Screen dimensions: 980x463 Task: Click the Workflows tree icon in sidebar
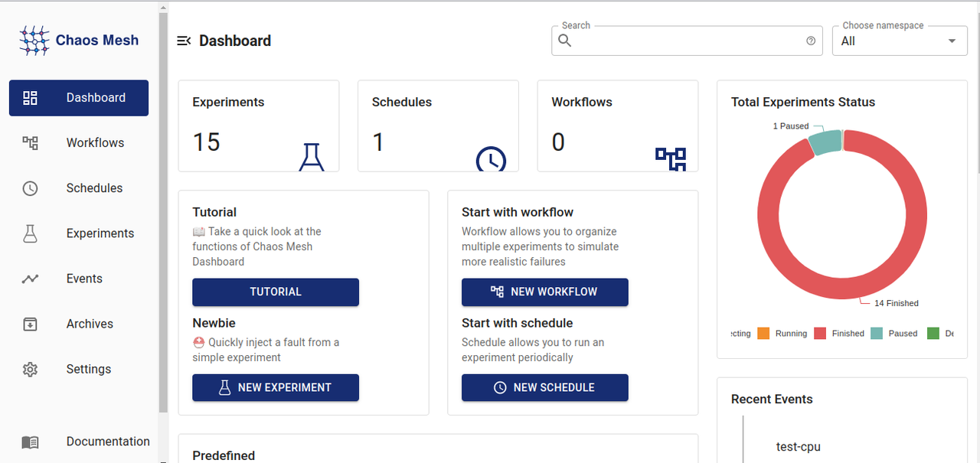[x=30, y=143]
